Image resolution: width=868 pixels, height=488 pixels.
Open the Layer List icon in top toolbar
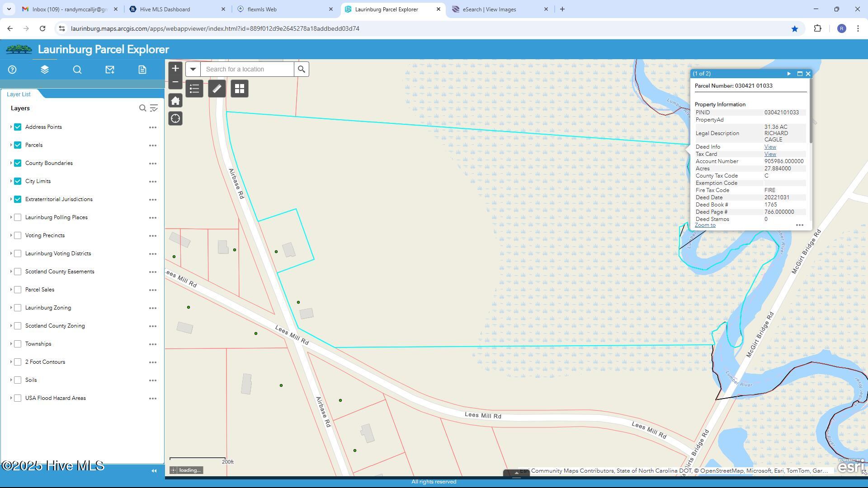click(44, 70)
